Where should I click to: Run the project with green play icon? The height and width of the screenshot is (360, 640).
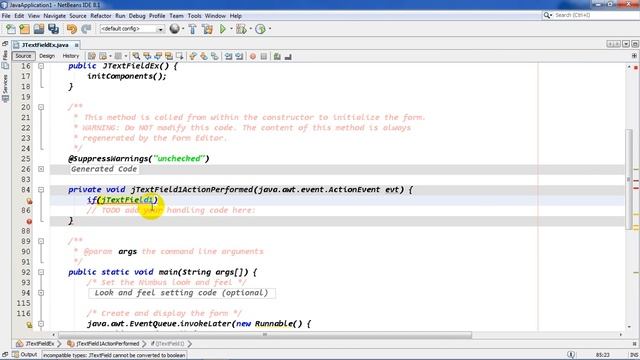click(223, 29)
